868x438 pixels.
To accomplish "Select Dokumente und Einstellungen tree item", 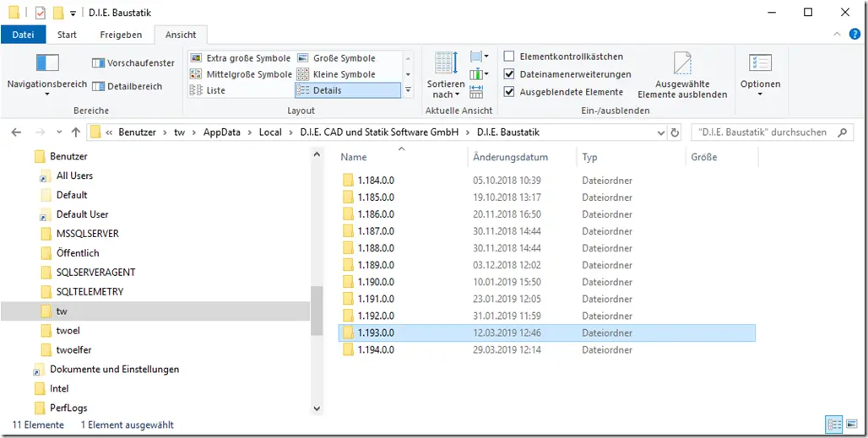I will [114, 370].
